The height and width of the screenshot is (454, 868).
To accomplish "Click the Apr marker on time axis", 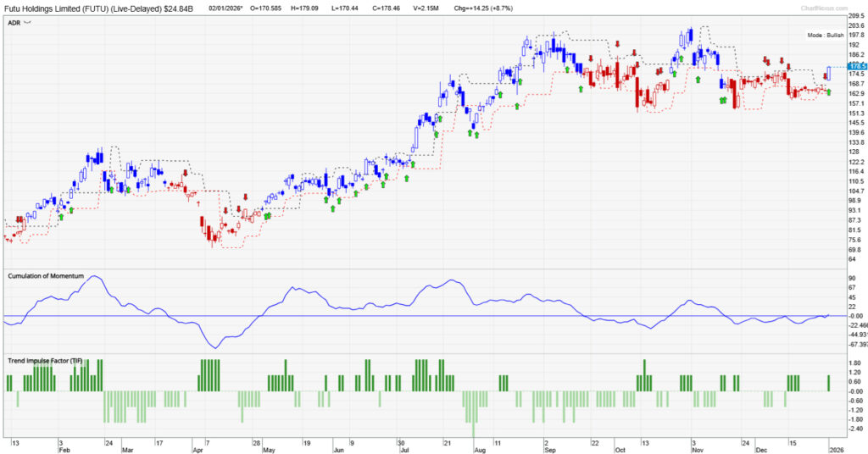I will pyautogui.click(x=198, y=451).
